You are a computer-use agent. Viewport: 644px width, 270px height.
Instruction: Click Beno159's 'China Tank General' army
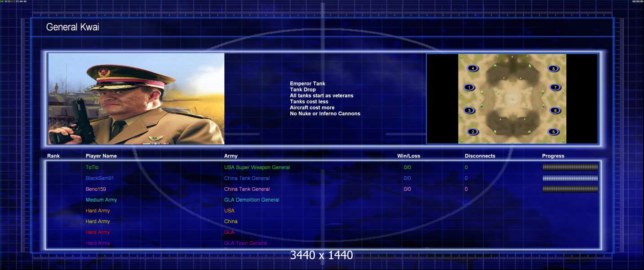pyautogui.click(x=247, y=189)
